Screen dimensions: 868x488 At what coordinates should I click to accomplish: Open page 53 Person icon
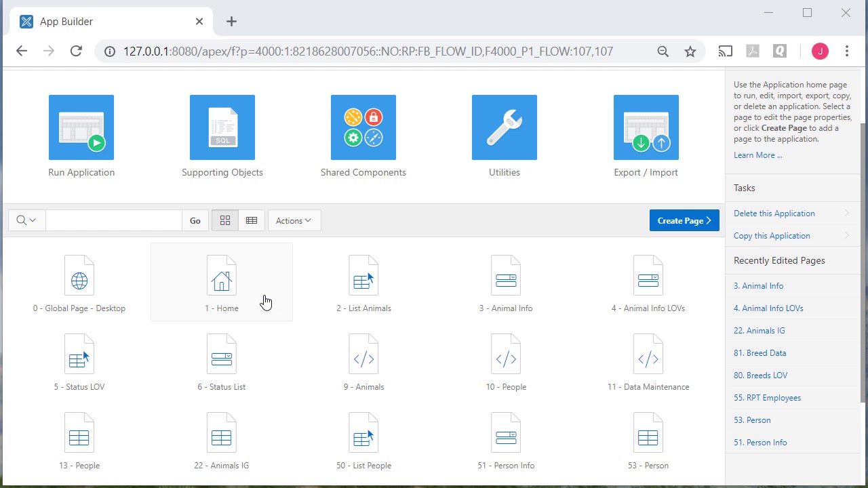[648, 432]
